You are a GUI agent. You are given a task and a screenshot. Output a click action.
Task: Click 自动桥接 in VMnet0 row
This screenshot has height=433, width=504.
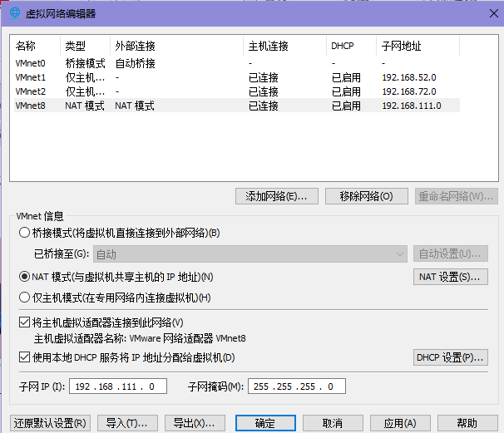tap(136, 63)
